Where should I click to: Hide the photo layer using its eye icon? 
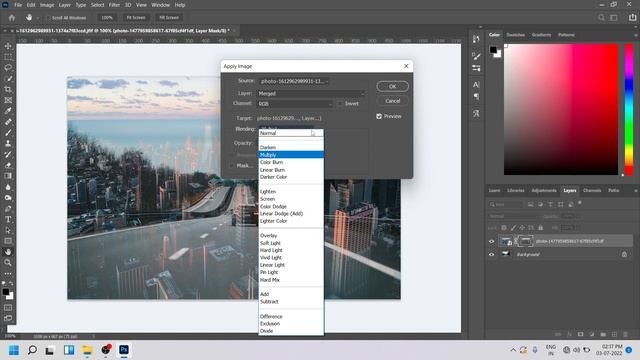[491, 241]
